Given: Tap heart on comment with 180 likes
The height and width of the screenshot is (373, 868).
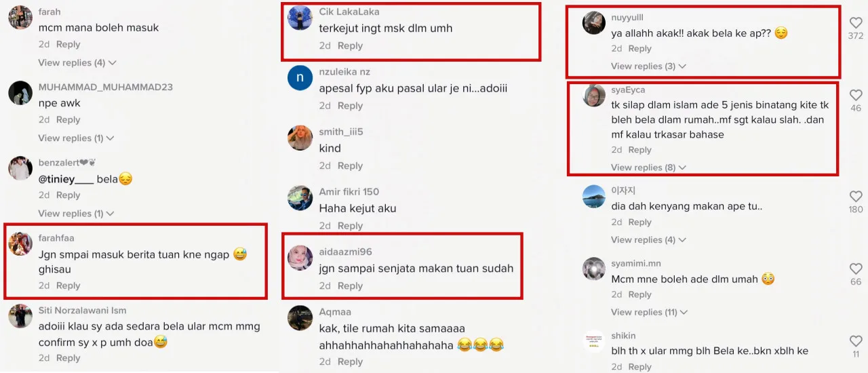Looking at the screenshot, I should click(856, 196).
